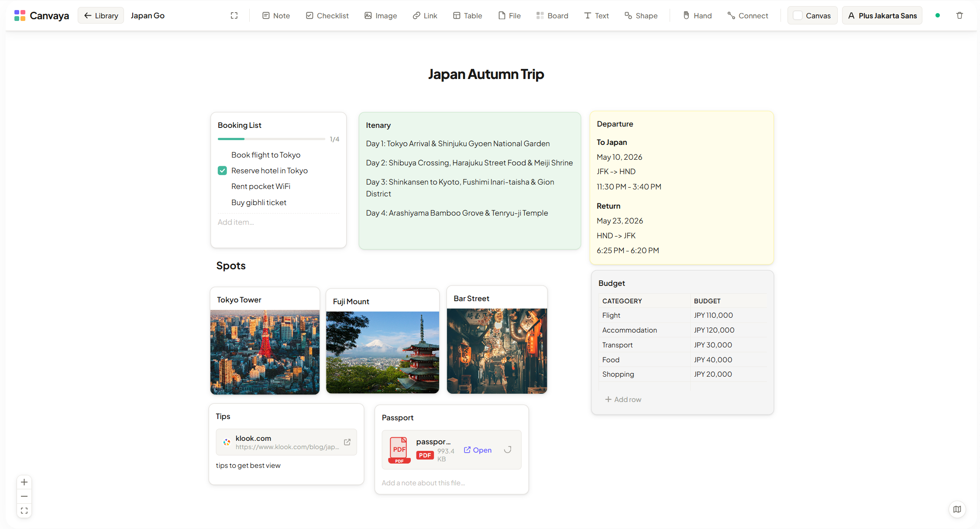Image resolution: width=980 pixels, height=529 pixels.
Task: Select the Day 4 Arashiyama Bamboo Grove line
Action: [457, 213]
